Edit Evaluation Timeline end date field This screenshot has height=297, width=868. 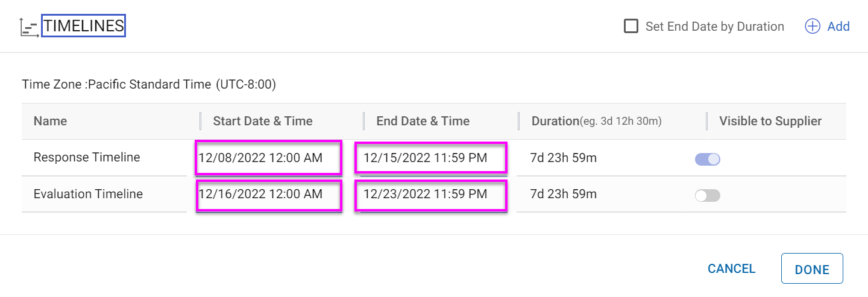[430, 195]
